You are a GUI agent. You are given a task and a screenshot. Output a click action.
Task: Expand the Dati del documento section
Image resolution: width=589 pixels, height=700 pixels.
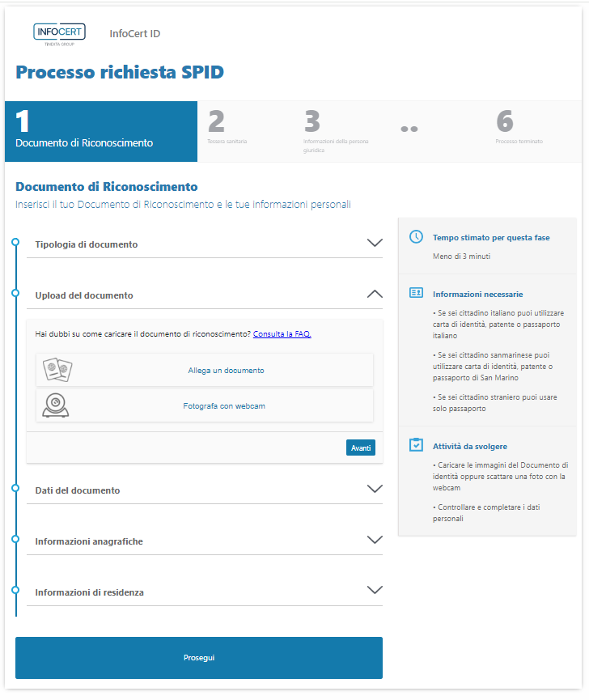[374, 489]
